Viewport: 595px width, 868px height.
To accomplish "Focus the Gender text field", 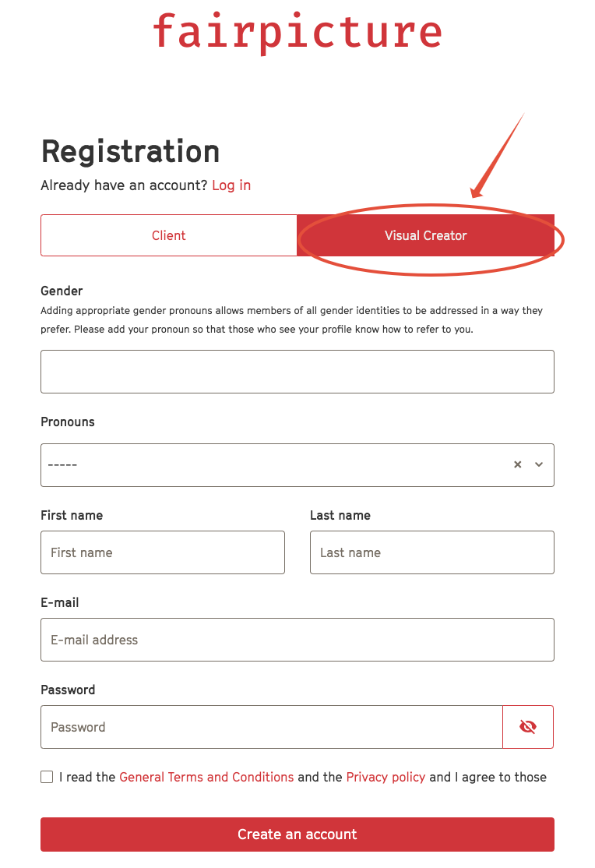I will coord(297,372).
